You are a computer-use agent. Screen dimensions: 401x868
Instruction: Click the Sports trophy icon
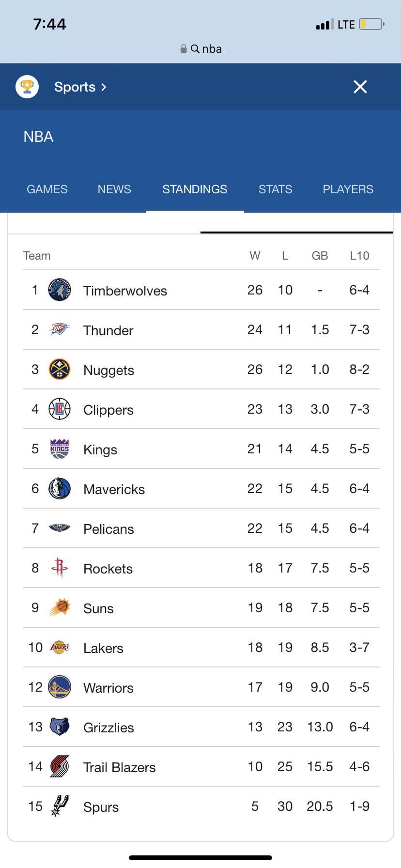(x=27, y=87)
